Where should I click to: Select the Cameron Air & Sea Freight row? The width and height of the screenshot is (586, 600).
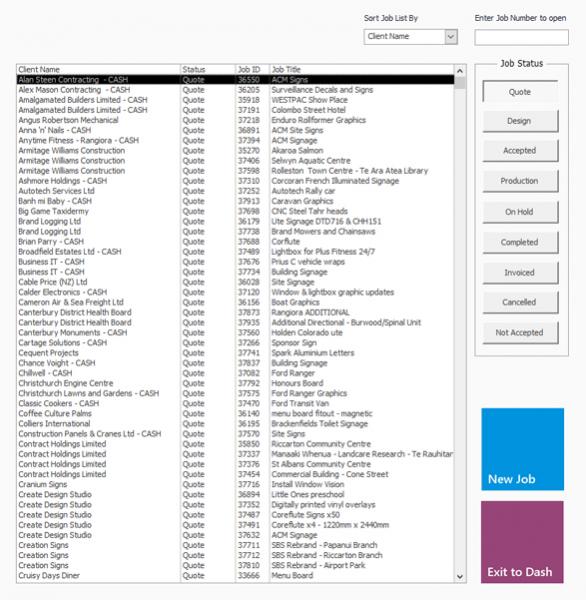[x=235, y=302]
